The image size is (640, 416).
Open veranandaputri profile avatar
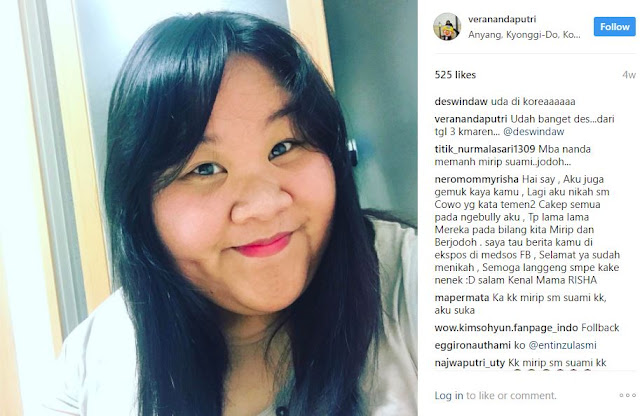tap(447, 27)
